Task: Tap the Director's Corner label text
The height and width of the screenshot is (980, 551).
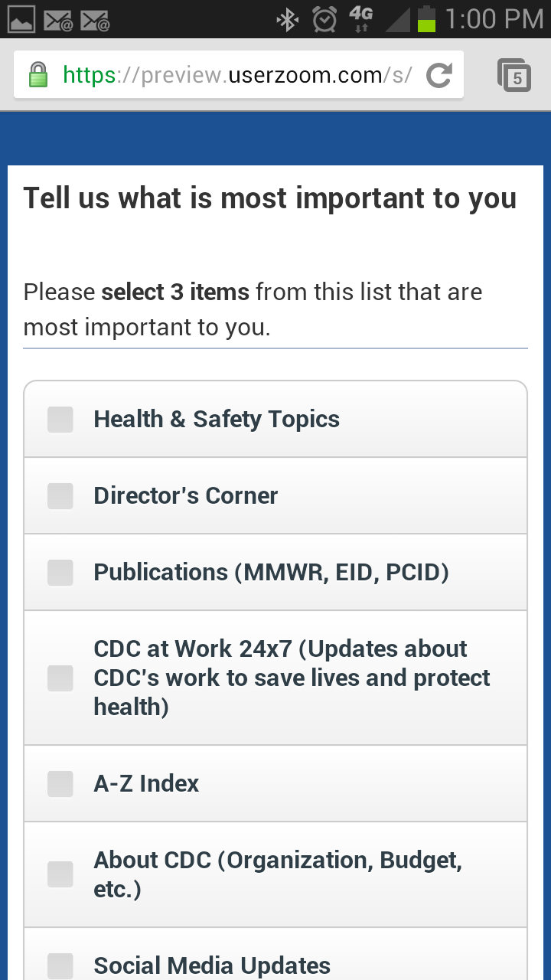Action: point(185,496)
